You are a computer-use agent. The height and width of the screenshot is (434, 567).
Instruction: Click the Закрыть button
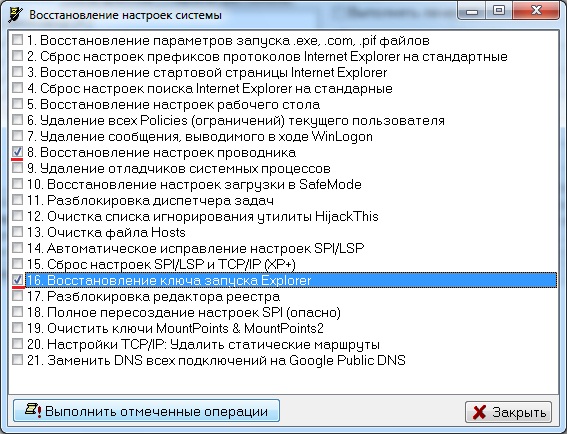click(x=508, y=412)
